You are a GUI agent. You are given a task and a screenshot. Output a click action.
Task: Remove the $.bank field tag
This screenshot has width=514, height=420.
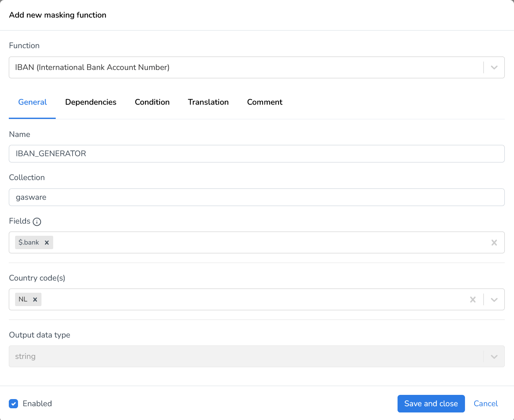point(46,242)
